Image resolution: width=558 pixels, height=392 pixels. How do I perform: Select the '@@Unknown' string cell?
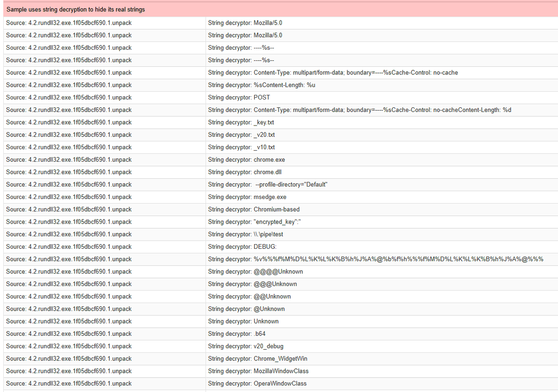(382, 297)
